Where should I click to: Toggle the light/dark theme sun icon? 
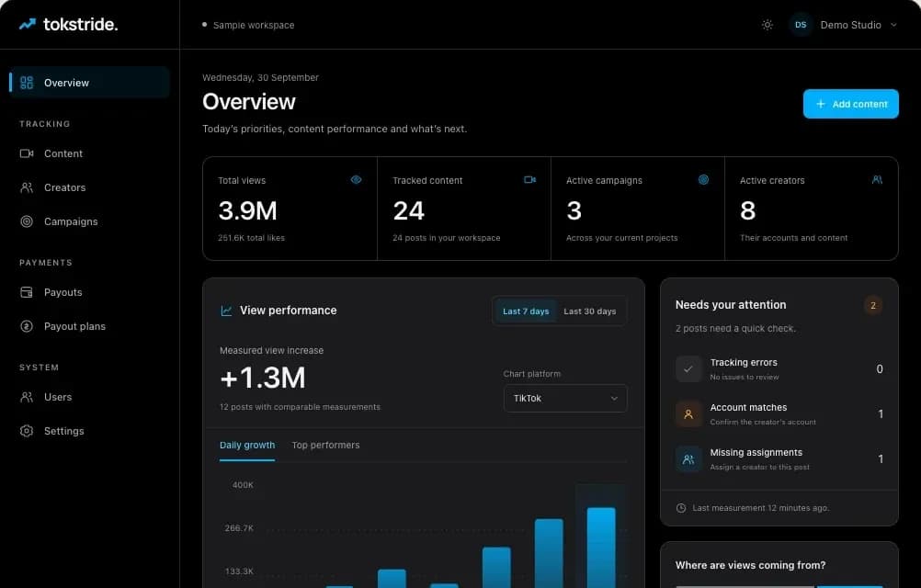pyautogui.click(x=767, y=25)
